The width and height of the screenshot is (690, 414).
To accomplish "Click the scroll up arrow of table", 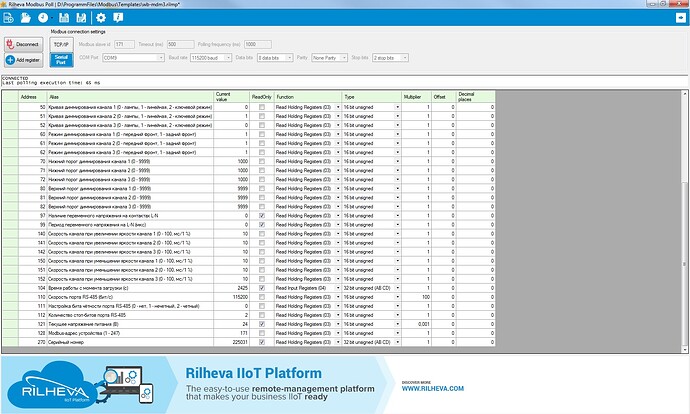I will 684,94.
